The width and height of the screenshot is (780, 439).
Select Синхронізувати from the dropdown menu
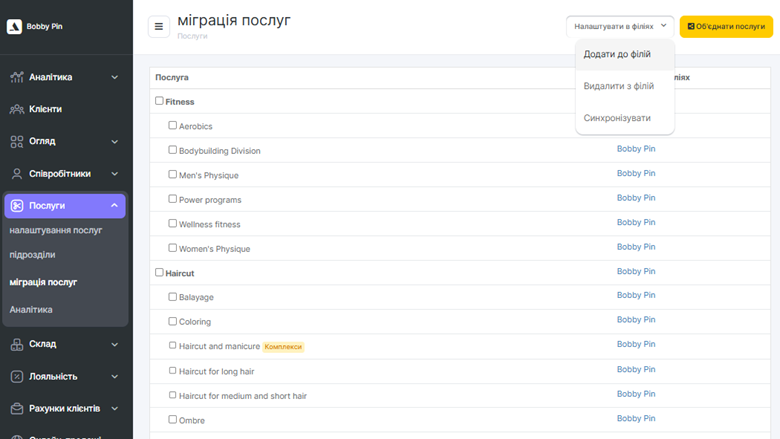[617, 118]
